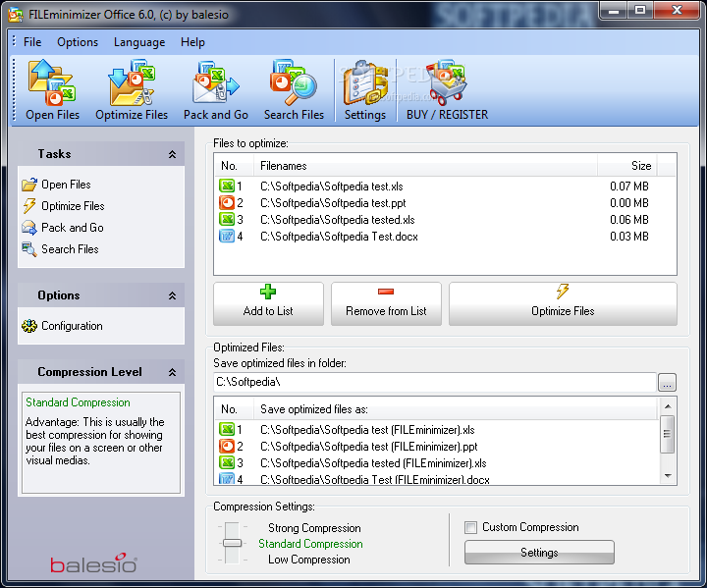Select row C:\Softpedia\Softpedia Test.docx

[x=445, y=236]
